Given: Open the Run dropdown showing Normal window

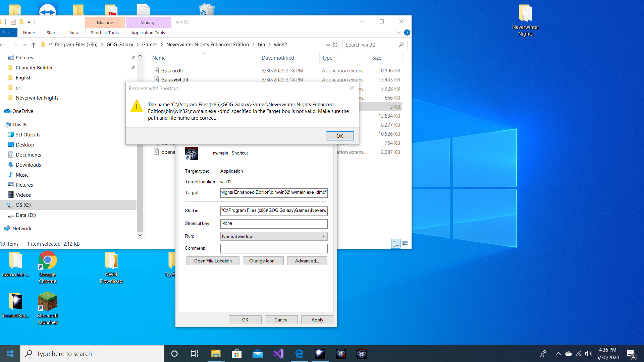Looking at the screenshot, I should coord(274,236).
